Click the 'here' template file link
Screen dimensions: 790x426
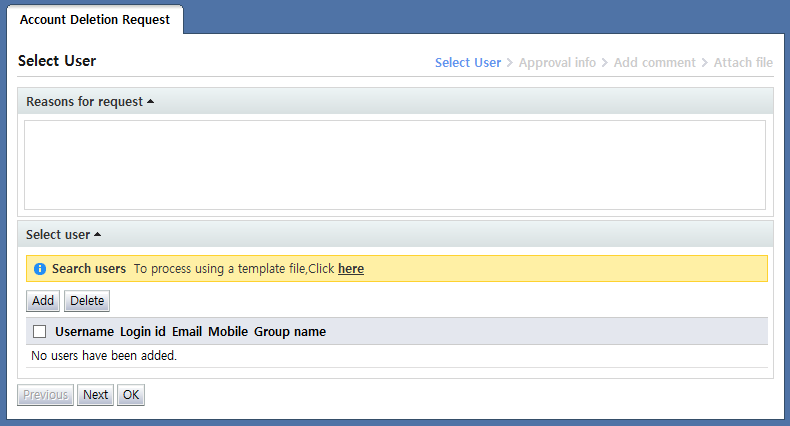point(351,269)
